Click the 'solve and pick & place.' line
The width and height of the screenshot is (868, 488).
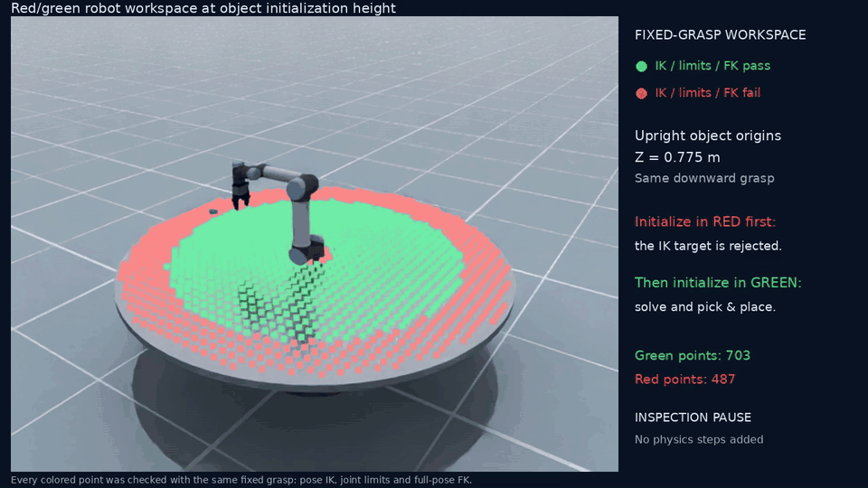click(x=704, y=307)
